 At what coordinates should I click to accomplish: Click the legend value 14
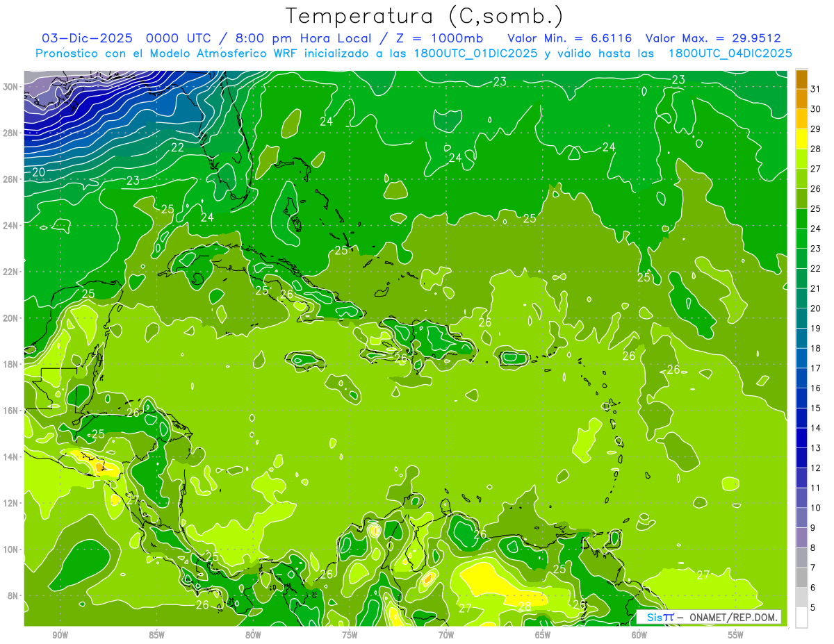point(816,428)
